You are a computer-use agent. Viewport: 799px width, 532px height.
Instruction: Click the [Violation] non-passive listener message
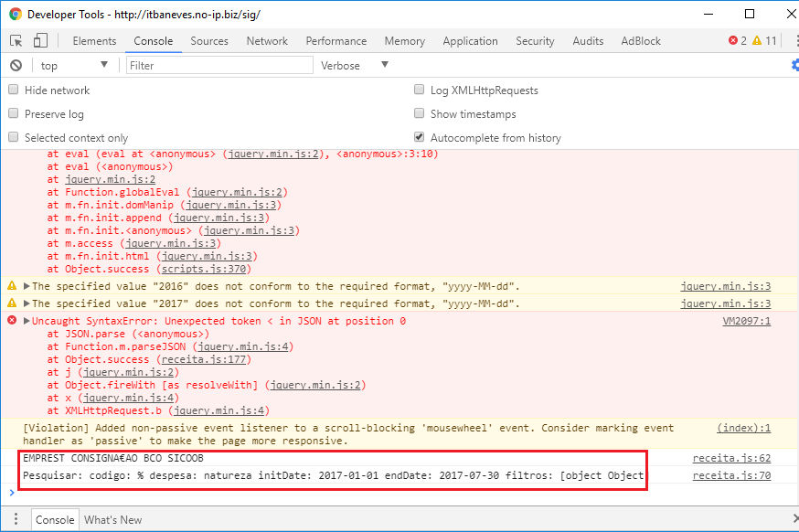pyautogui.click(x=348, y=434)
